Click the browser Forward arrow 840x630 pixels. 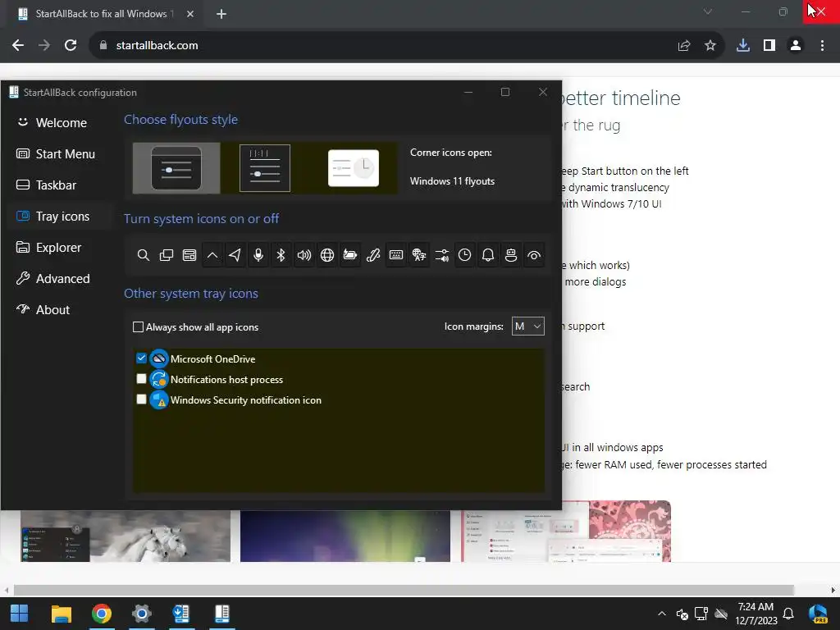click(x=44, y=46)
